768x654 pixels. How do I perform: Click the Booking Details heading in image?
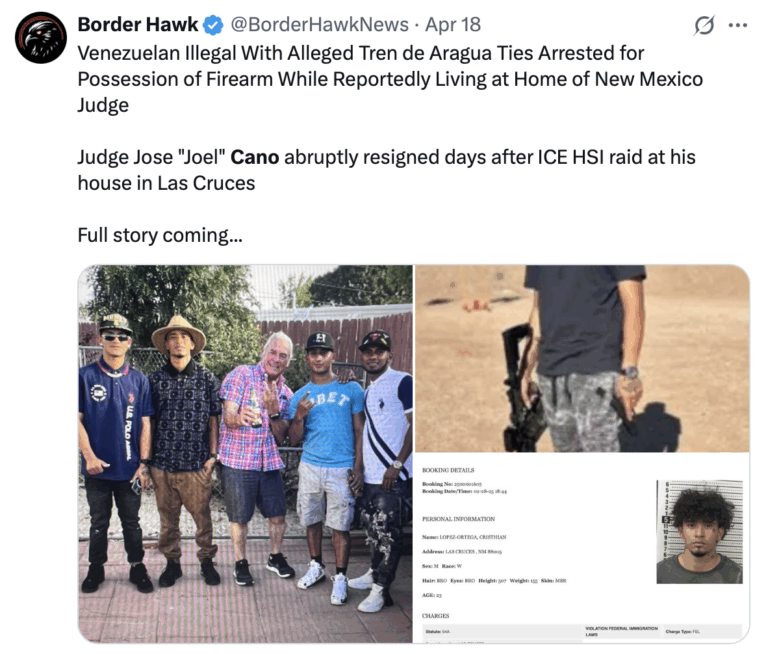(x=448, y=470)
